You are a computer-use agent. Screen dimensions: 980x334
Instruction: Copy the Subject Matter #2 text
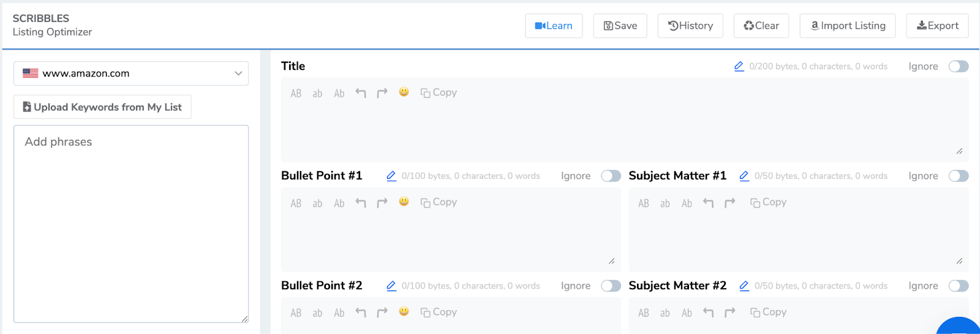[769, 312]
